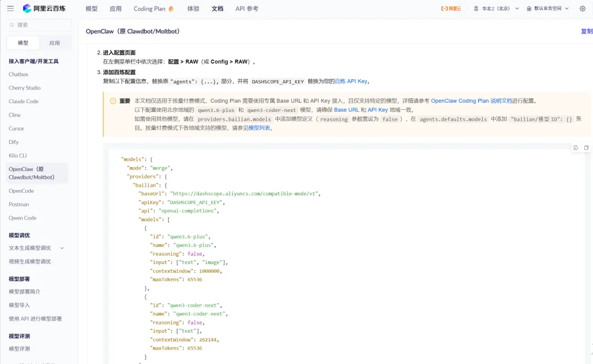Click the orange 阿里云 brand logo
593x364 pixels.
(x=451, y=8)
